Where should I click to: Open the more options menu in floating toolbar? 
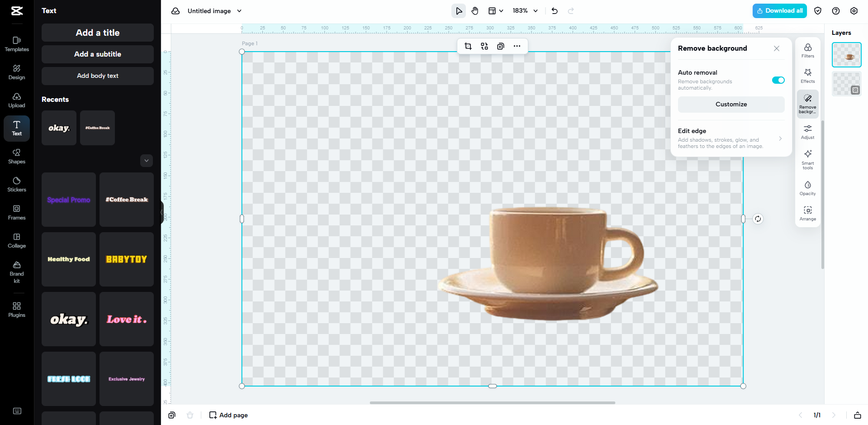517,46
